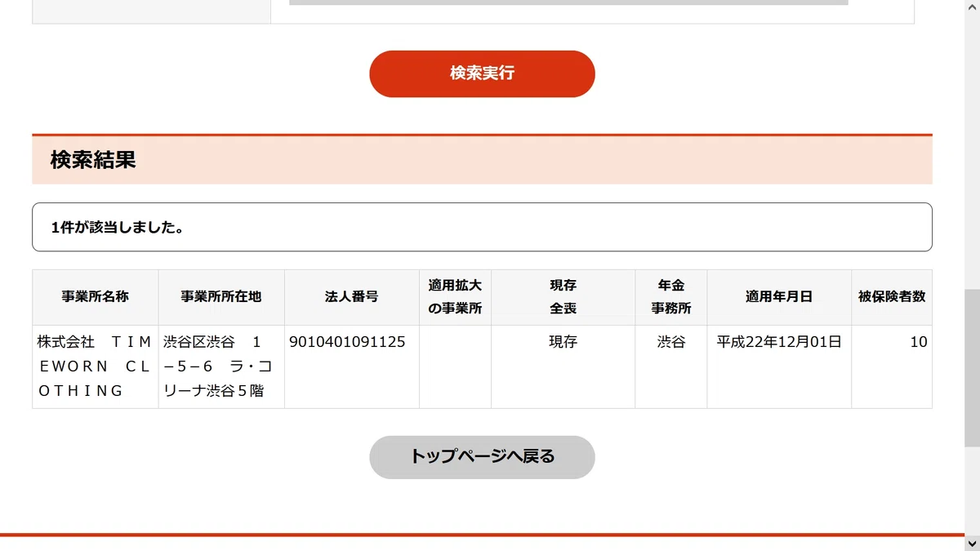Click the 事業所所在地 column header
This screenshot has width=980, height=551.
(x=221, y=297)
